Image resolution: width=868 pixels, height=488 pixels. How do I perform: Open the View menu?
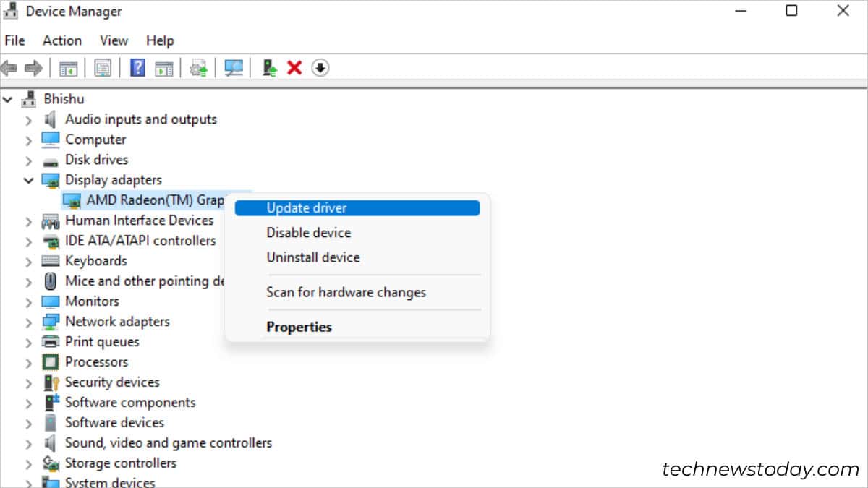tap(114, 40)
